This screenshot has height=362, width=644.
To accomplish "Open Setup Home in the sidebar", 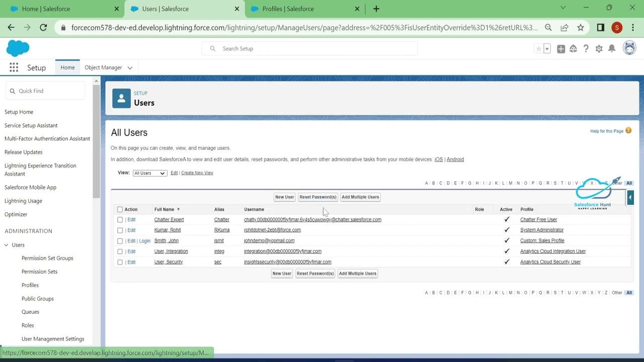I will click(x=19, y=112).
